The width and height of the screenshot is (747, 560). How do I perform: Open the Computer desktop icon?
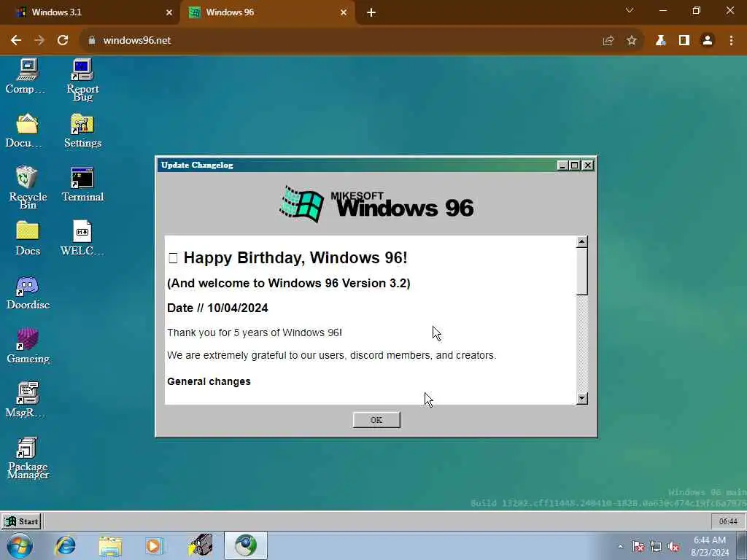click(26, 77)
